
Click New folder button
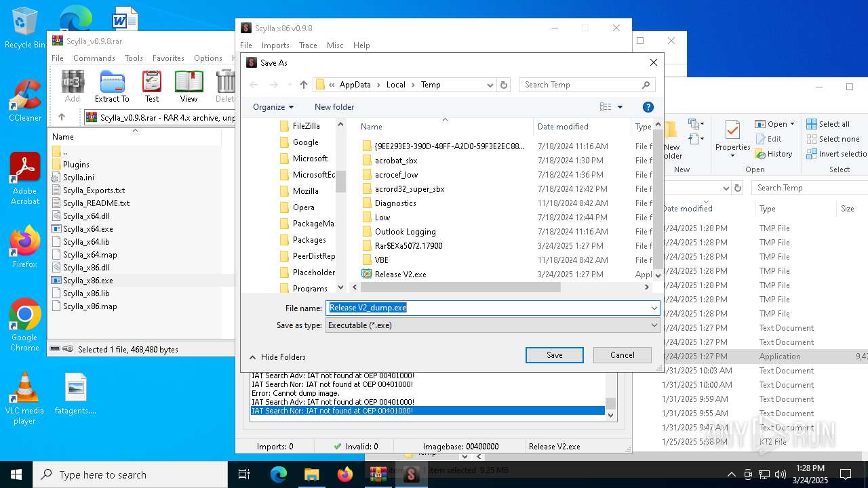point(334,107)
